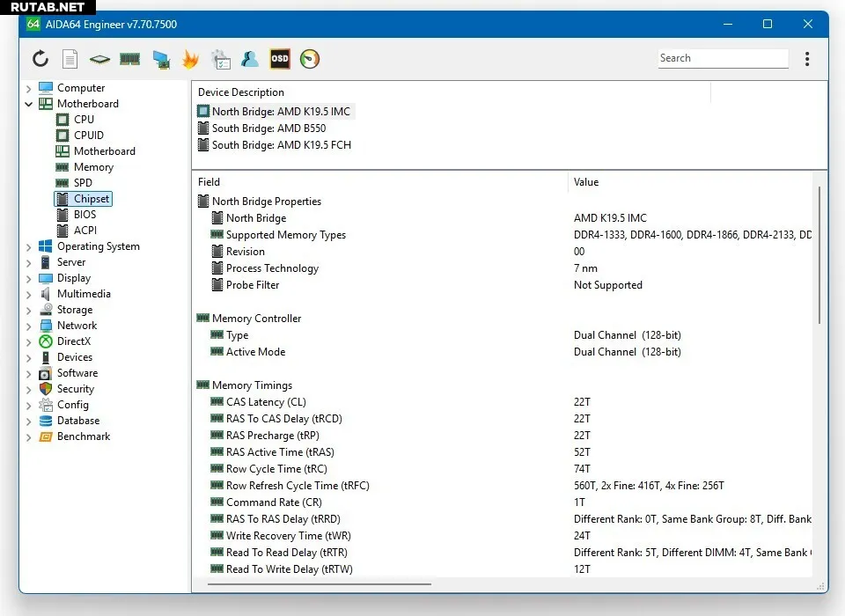Viewport: 845px width, 616px height.
Task: Open the Motherboard child item under Motherboard
Action: (x=96, y=151)
